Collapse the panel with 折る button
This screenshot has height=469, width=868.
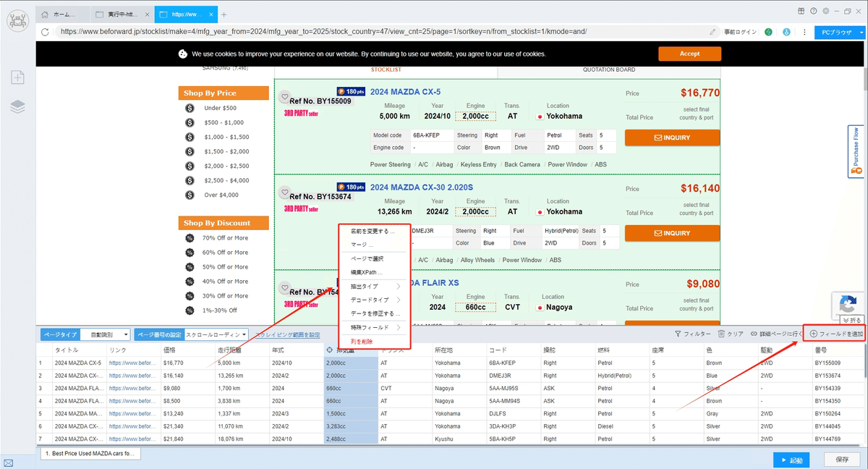[x=852, y=320]
